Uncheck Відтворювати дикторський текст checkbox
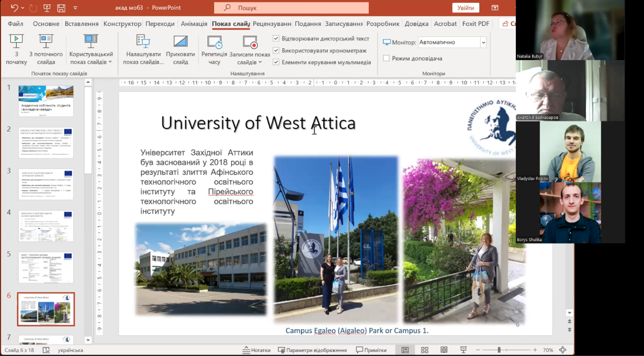The width and height of the screenshot is (644, 356). (x=276, y=38)
